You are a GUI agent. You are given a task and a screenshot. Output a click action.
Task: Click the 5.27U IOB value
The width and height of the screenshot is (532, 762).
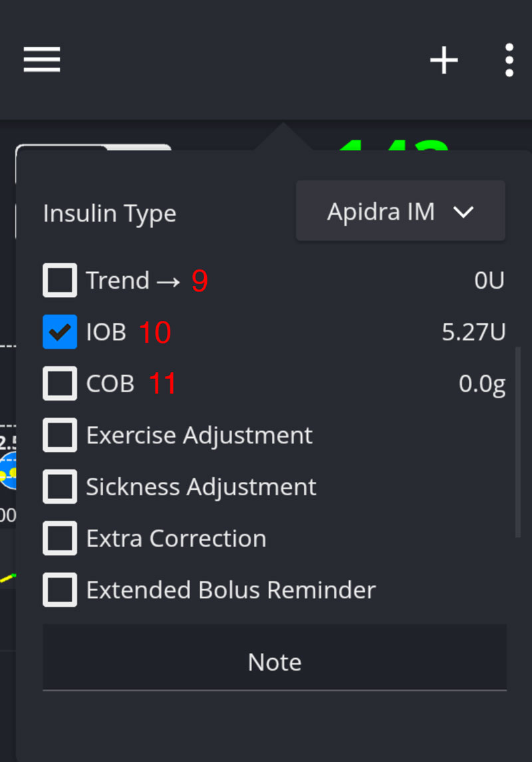pos(473,332)
